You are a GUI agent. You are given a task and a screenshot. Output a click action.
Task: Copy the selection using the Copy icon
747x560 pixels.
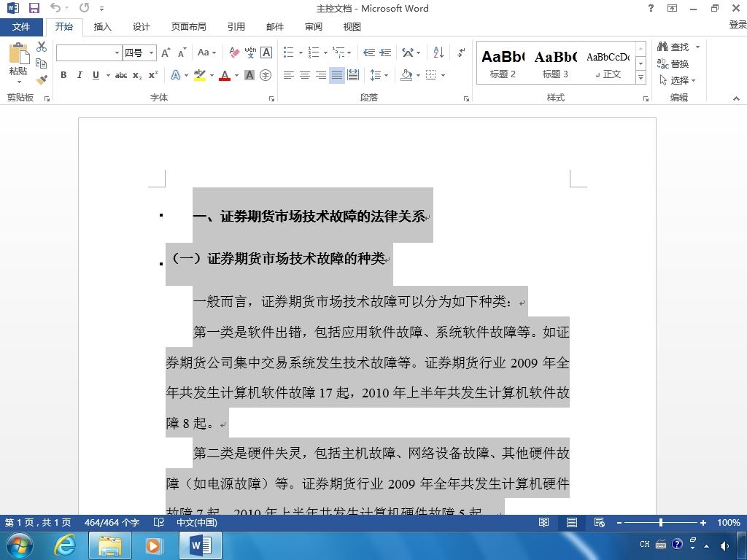point(42,63)
